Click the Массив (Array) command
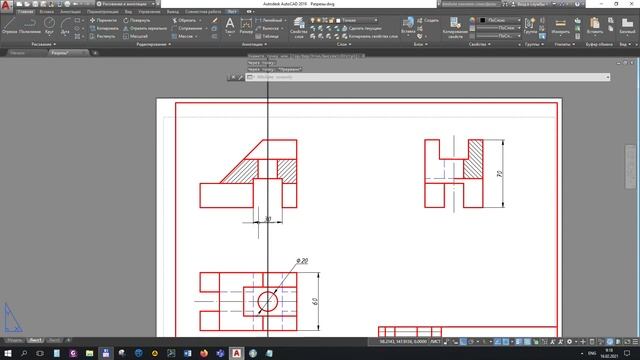Image resolution: width=640 pixels, height=360 pixels. [182, 36]
